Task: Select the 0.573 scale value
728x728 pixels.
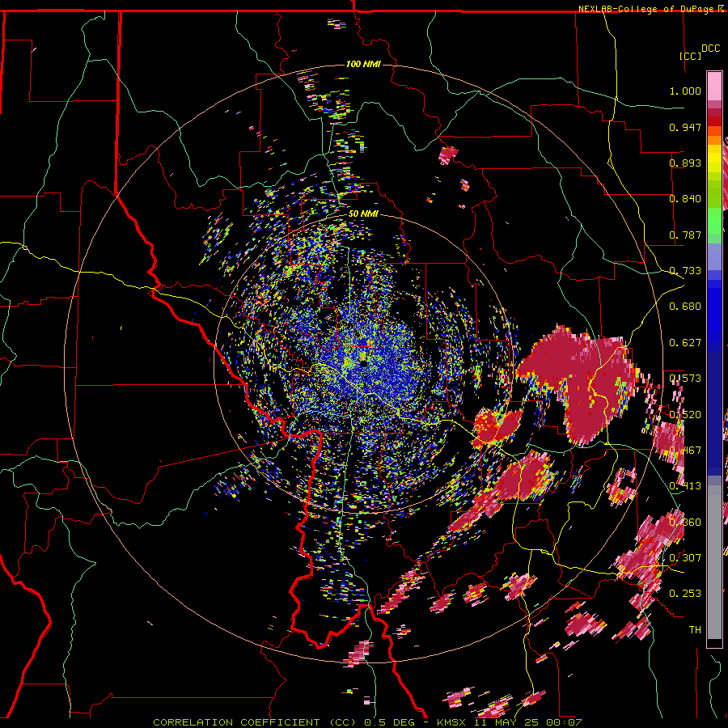Action: [x=685, y=379]
